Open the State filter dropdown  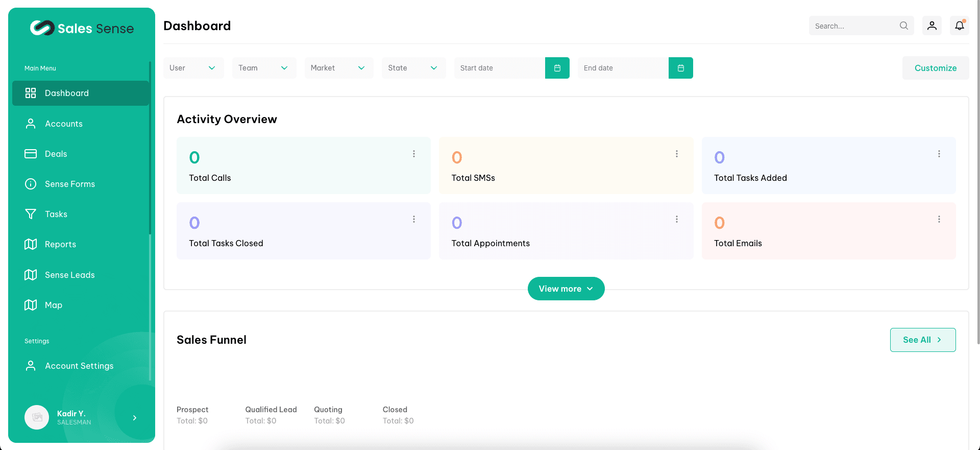click(413, 68)
